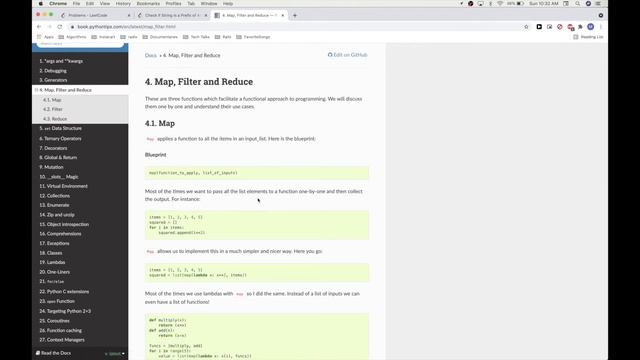Open the Instacart bookmark folder
The width and height of the screenshot is (640, 360).
pos(103,37)
